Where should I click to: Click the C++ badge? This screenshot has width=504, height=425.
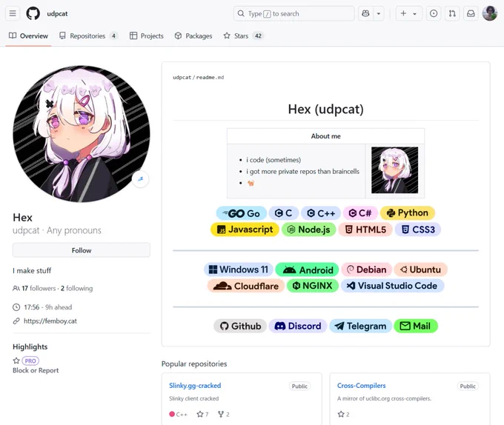pyautogui.click(x=321, y=213)
